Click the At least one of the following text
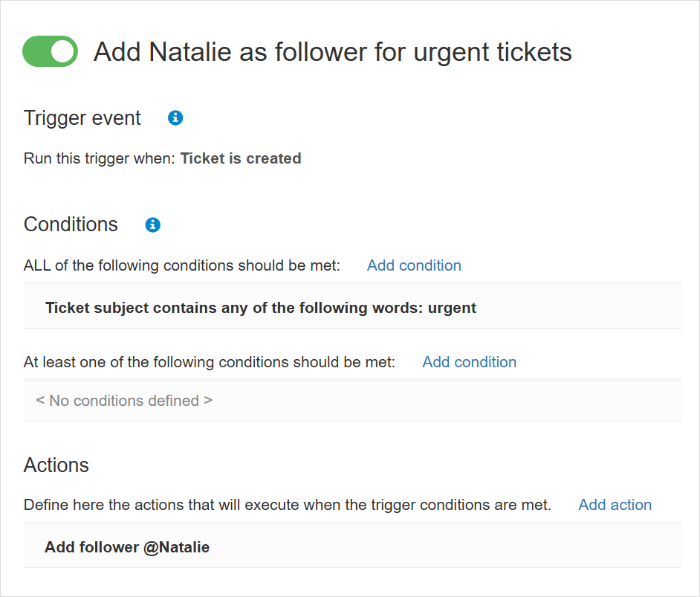 (210, 362)
